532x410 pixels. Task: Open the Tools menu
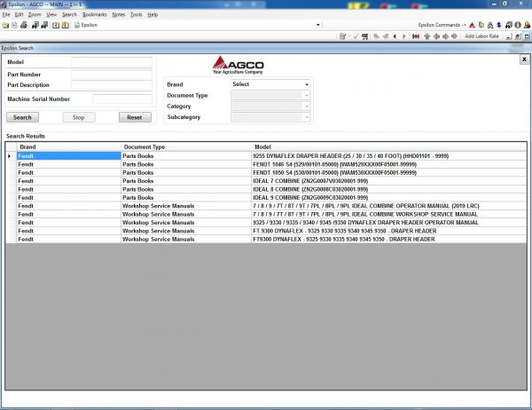[x=137, y=14]
